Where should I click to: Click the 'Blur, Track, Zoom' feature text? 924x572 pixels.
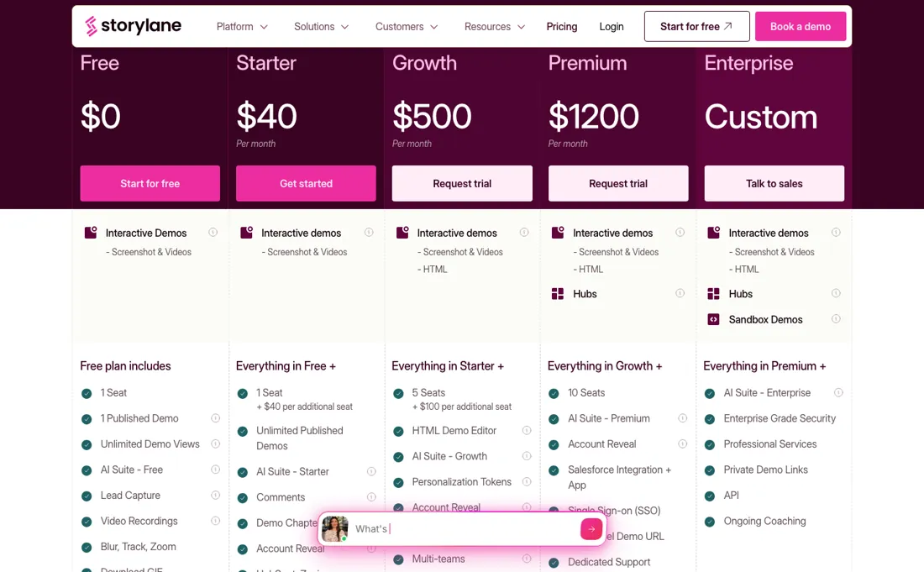[x=138, y=547]
